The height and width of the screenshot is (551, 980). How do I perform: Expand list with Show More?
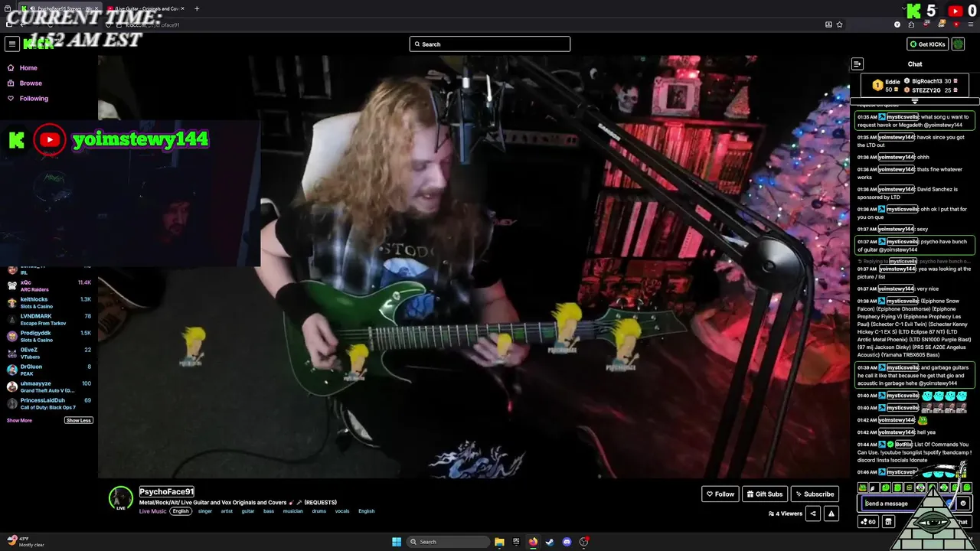19,420
